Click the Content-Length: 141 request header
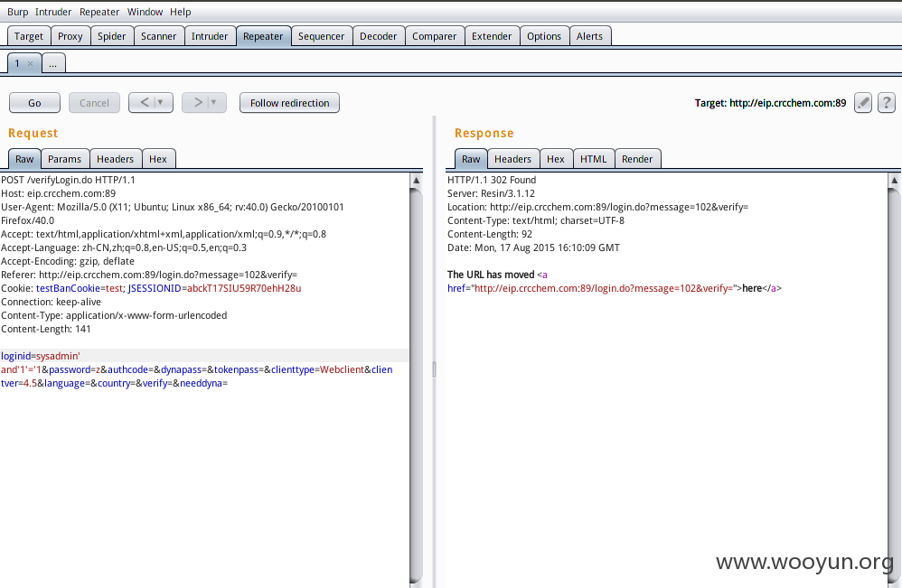This screenshot has width=902, height=588. [x=46, y=329]
